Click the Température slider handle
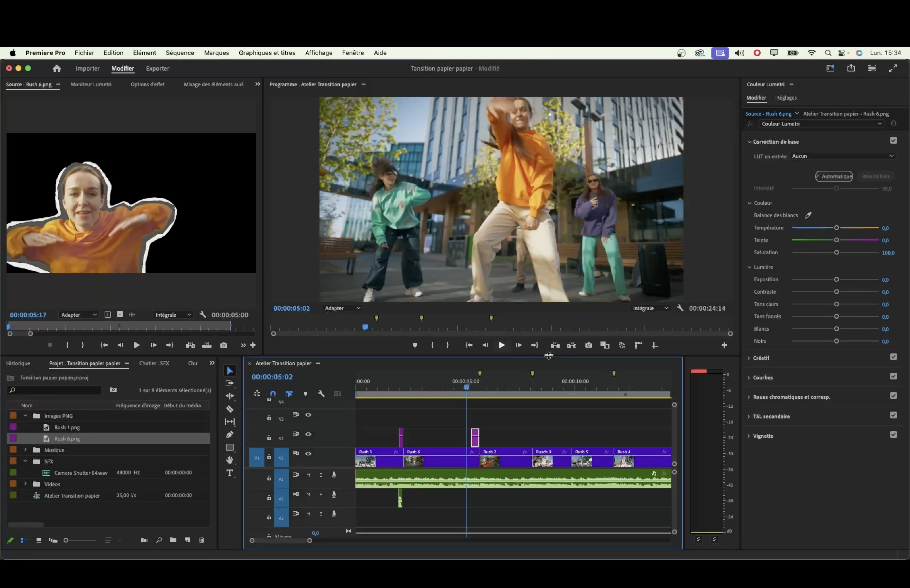The height and width of the screenshot is (588, 910). 836,228
